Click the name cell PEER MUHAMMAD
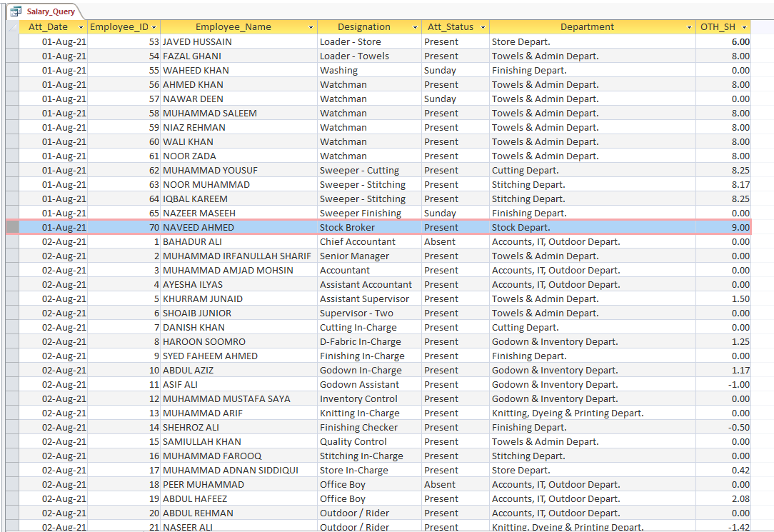Image resolution: width=774 pixels, height=532 pixels. pos(239,485)
